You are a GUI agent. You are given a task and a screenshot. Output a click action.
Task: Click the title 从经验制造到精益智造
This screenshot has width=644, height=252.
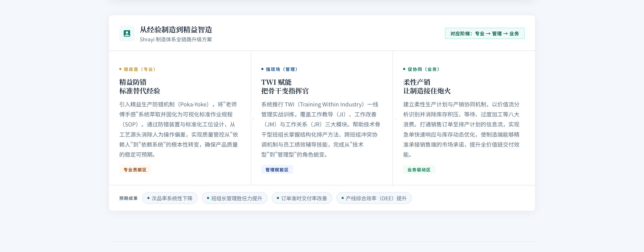[x=176, y=30]
